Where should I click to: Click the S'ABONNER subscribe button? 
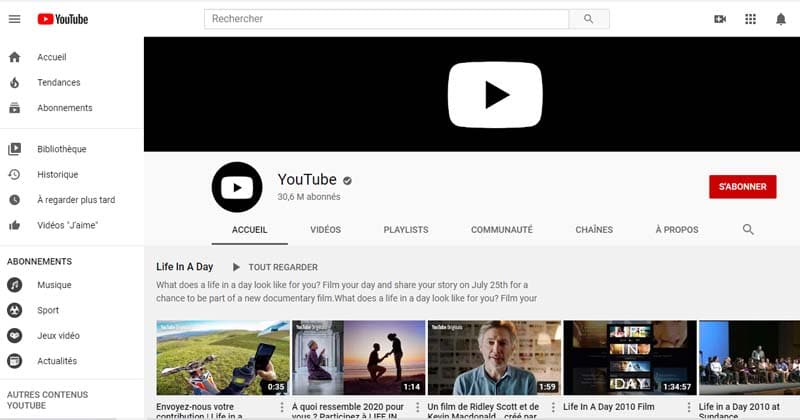pos(743,187)
